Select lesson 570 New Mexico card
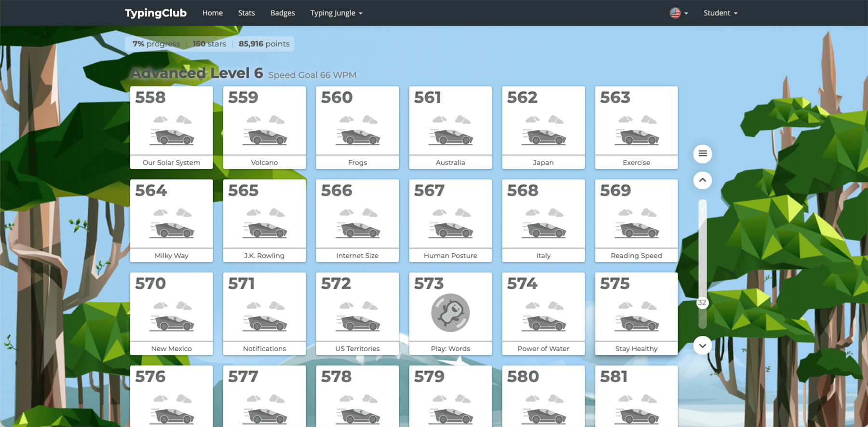868x427 pixels. 171,314
